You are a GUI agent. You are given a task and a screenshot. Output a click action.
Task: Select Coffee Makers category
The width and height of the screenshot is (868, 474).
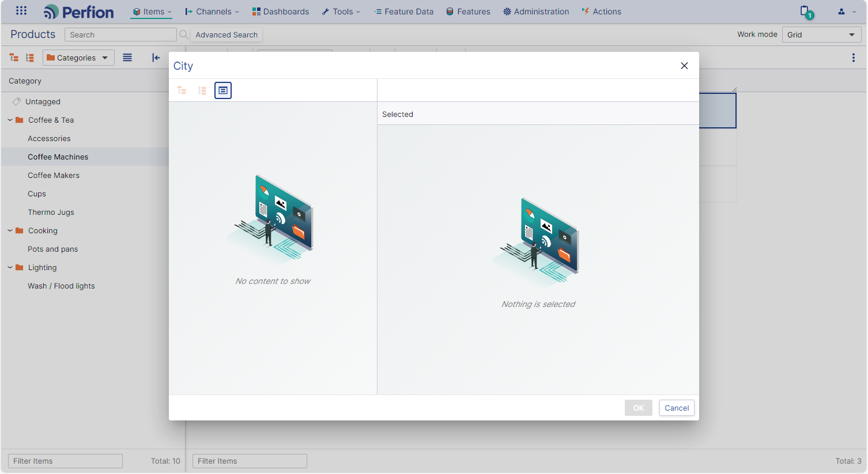[54, 175]
